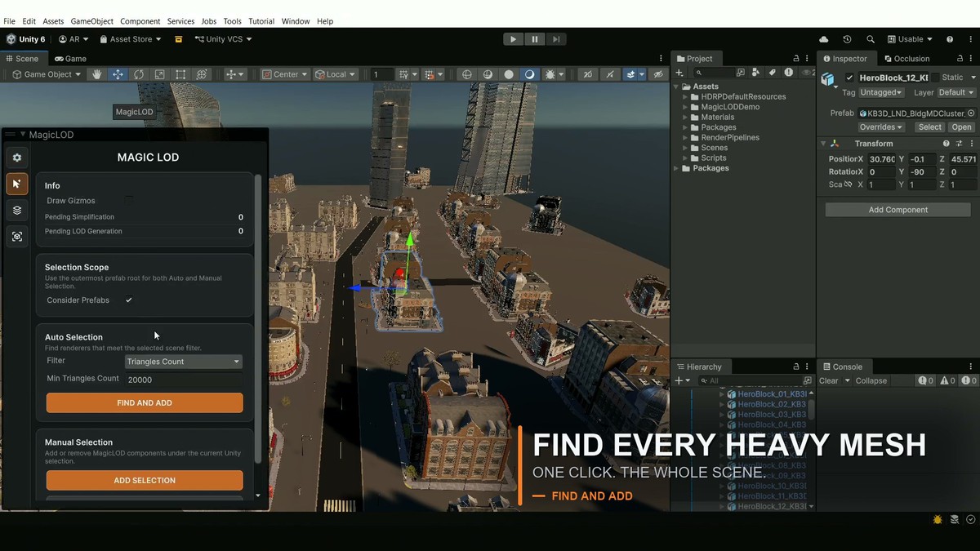Click the prefab object picker circle
This screenshot has height=551, width=980.
pyautogui.click(x=971, y=113)
